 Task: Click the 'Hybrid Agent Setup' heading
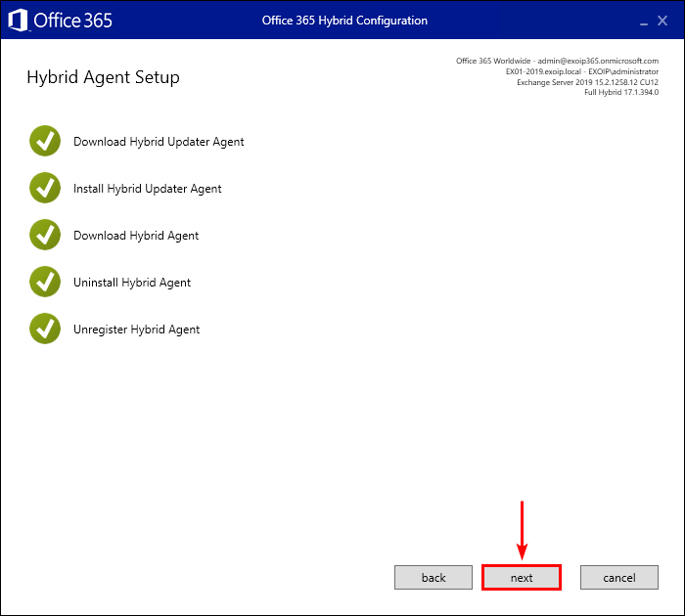[x=103, y=77]
